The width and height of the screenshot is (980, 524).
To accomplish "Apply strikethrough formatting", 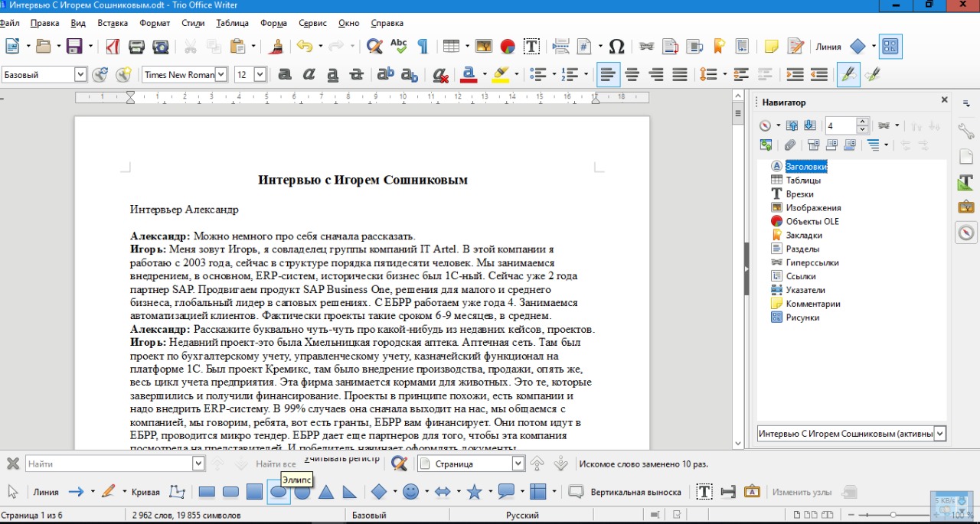I will [356, 75].
